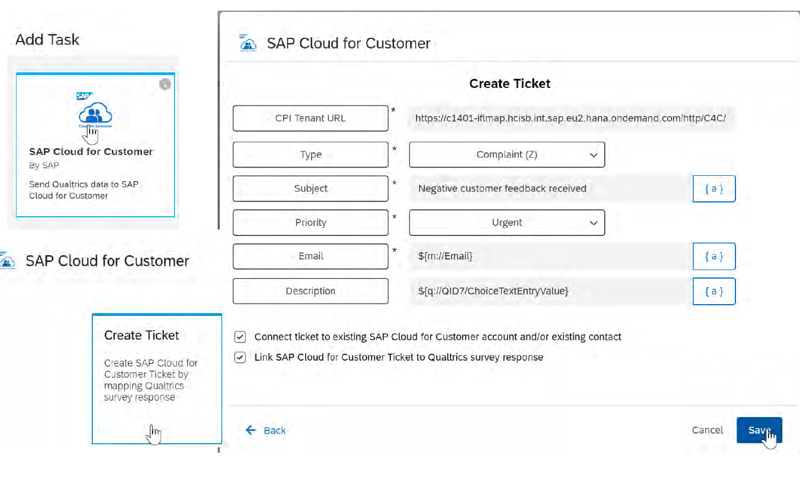Open the Type dropdown showing Complaint (Z)

tap(507, 155)
